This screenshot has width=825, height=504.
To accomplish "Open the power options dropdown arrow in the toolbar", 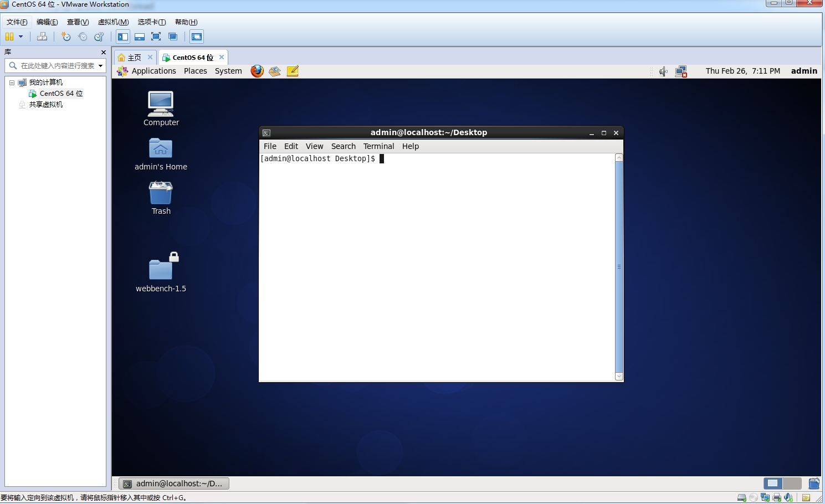I will coord(21,37).
